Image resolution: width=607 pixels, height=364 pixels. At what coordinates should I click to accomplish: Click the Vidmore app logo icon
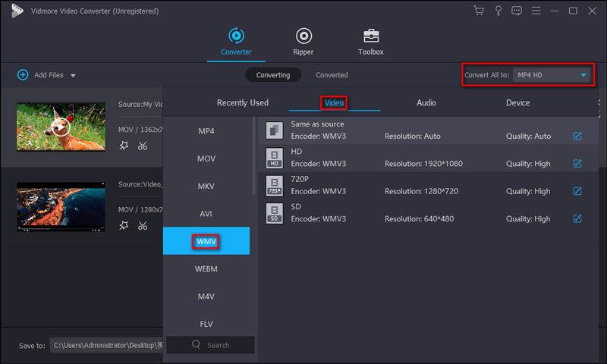17,11
